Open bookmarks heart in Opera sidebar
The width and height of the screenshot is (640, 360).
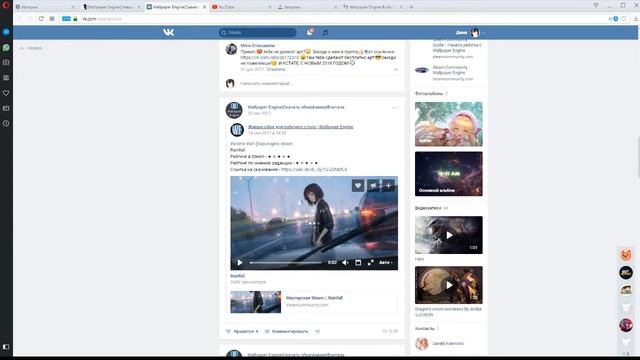(6, 93)
